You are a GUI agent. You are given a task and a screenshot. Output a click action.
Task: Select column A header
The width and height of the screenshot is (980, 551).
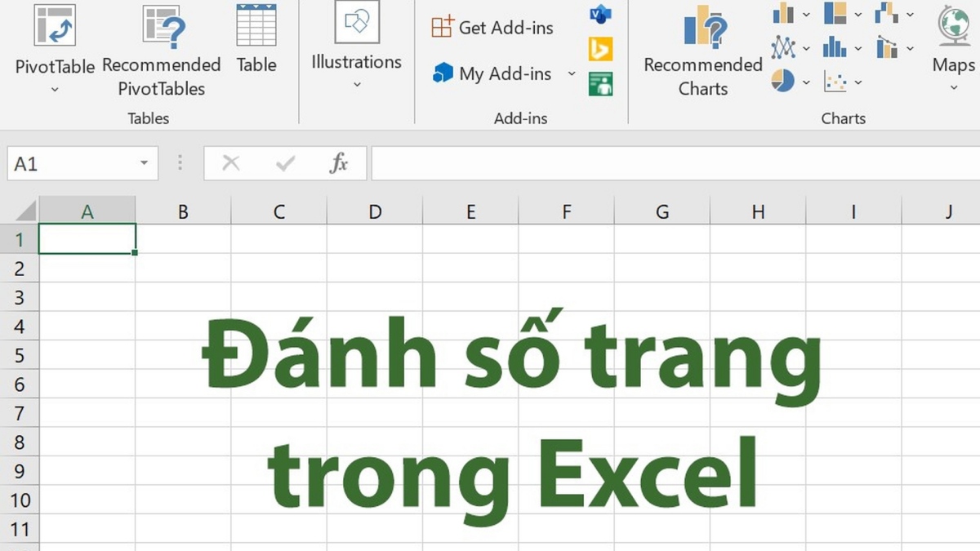pos(87,211)
